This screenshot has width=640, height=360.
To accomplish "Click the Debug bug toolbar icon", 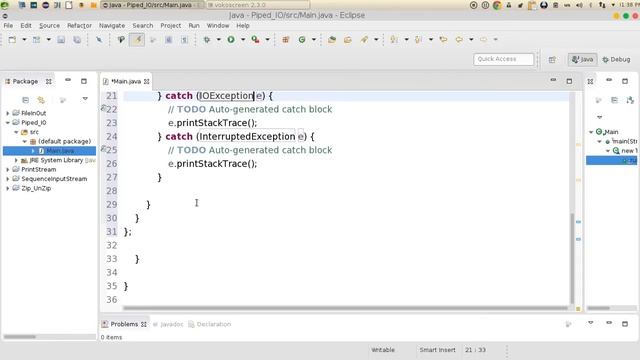I will coord(207,40).
